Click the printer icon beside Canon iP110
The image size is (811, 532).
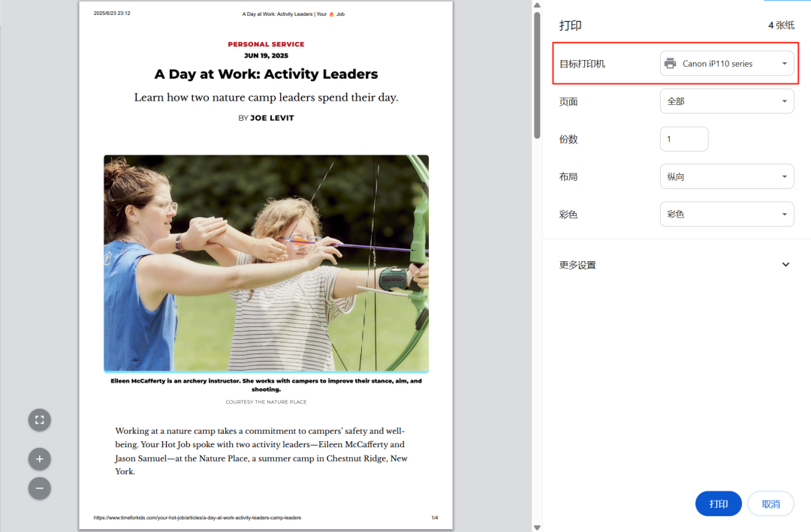[x=671, y=64]
